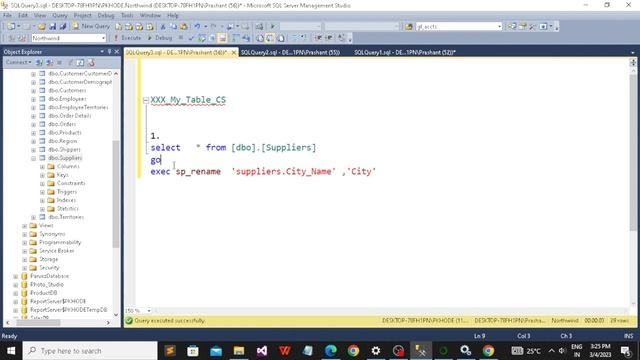This screenshot has width=640, height=360.
Task: Open the Tools menu
Action: tap(127, 16)
